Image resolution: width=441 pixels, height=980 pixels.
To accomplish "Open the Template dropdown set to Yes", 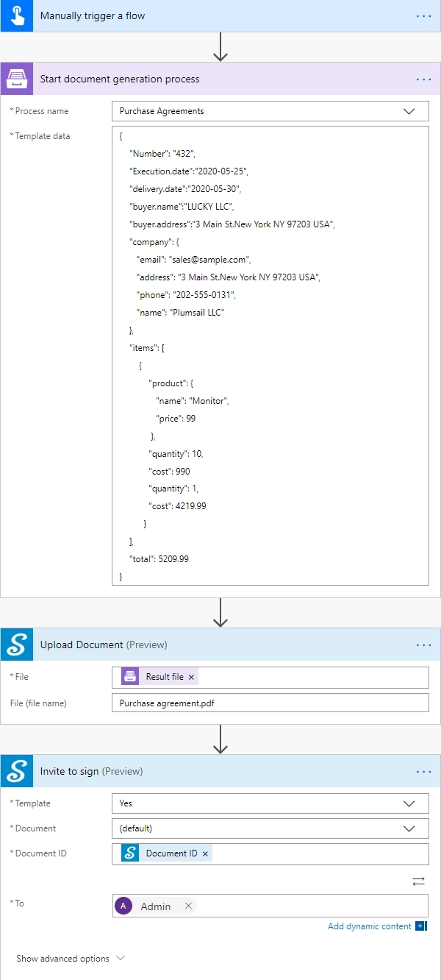I will [270, 803].
